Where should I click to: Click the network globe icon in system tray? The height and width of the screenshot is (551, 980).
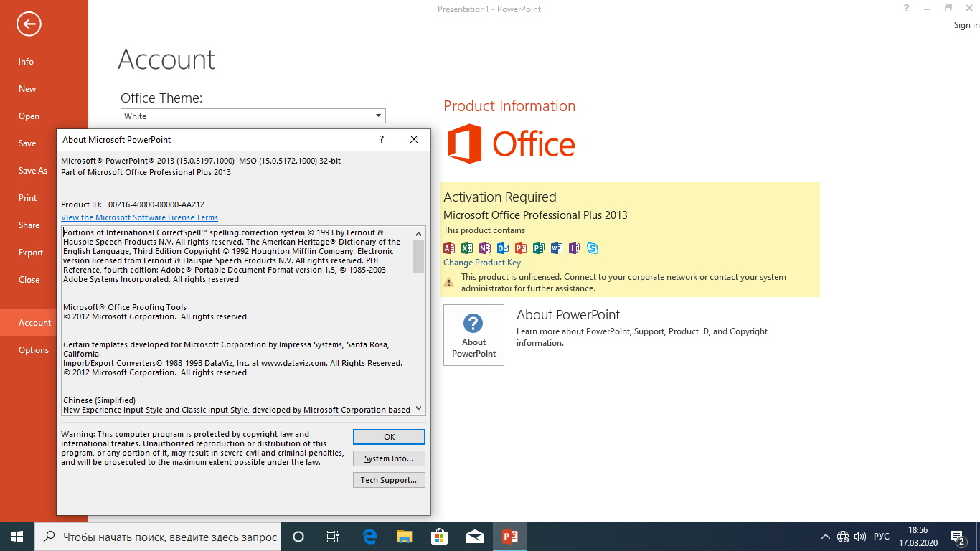843,537
